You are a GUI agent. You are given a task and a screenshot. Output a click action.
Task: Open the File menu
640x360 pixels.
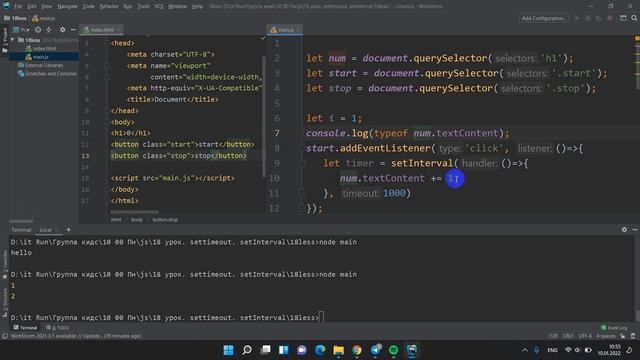pos(18,6)
